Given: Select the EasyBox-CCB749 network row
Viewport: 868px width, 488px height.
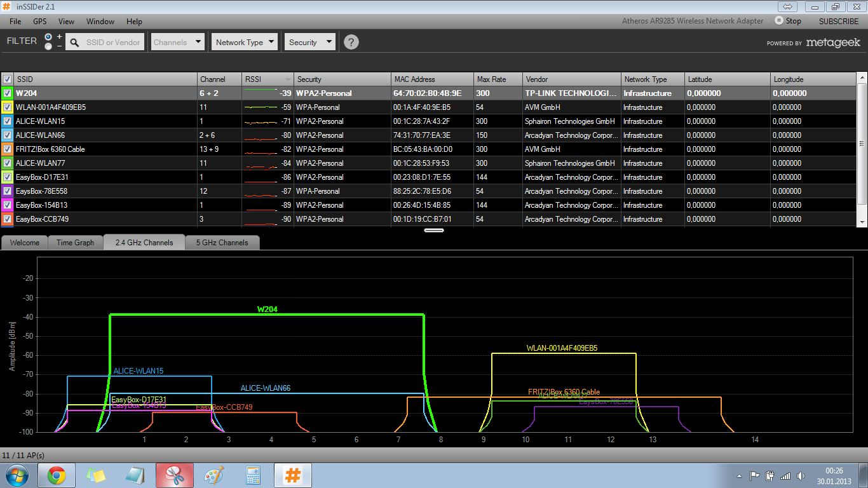Looking at the screenshot, I should click(429, 219).
